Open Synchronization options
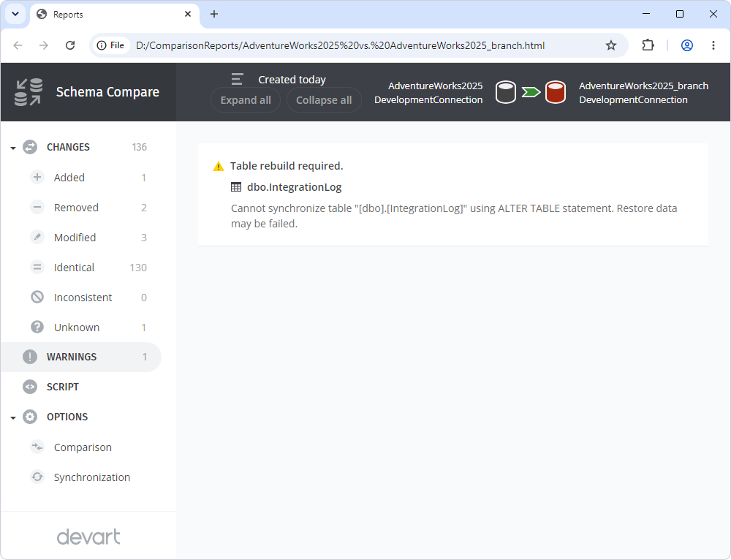The width and height of the screenshot is (731, 560). pyautogui.click(x=92, y=477)
